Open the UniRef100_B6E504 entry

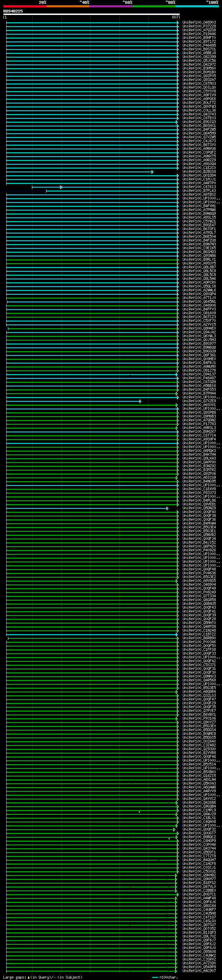pyautogui.click(x=199, y=236)
